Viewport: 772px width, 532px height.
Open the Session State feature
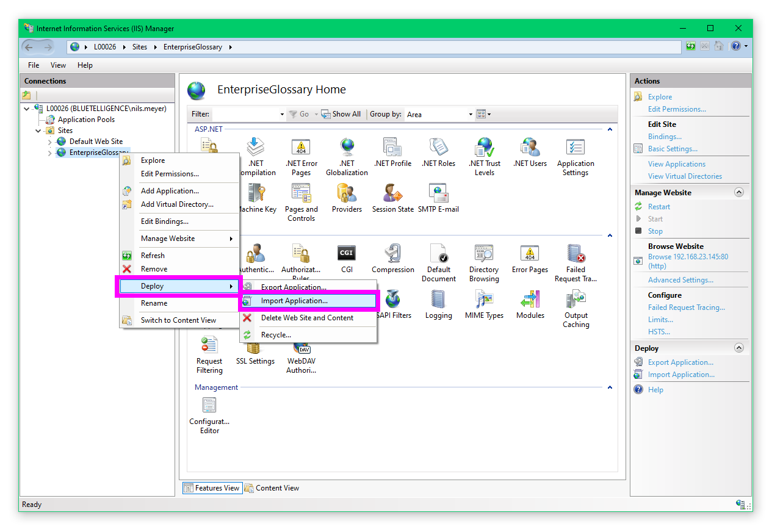(392, 193)
